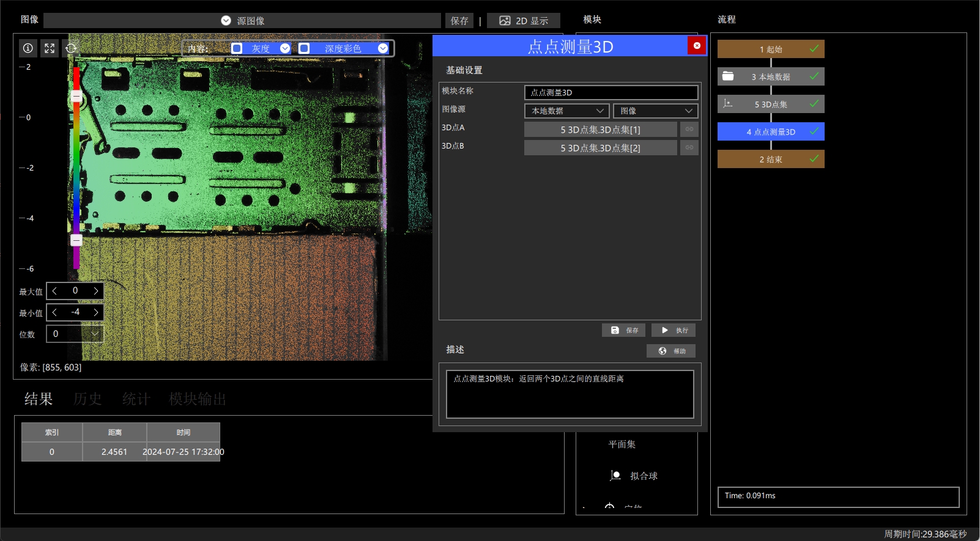Click the 保存 button in top toolbar

pos(459,21)
